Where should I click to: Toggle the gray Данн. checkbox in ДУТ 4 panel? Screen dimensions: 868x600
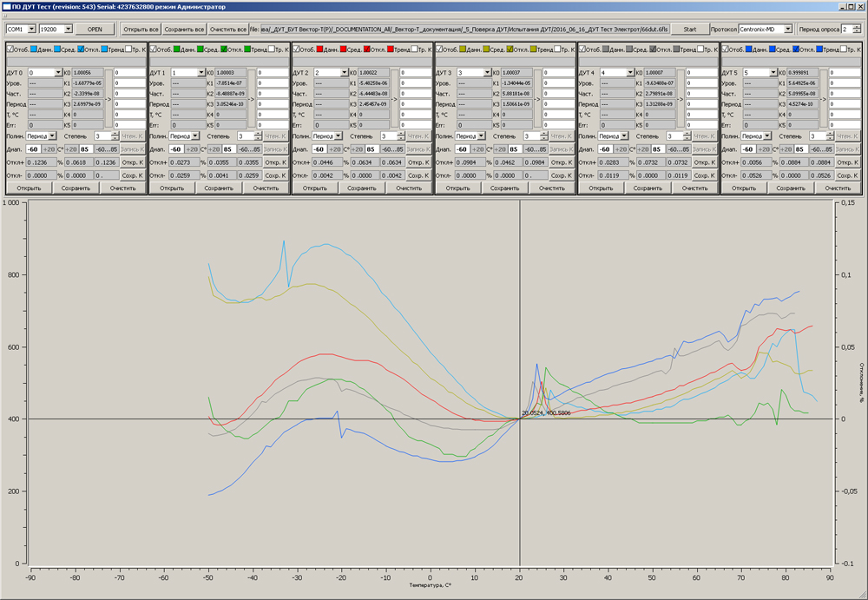[606, 49]
